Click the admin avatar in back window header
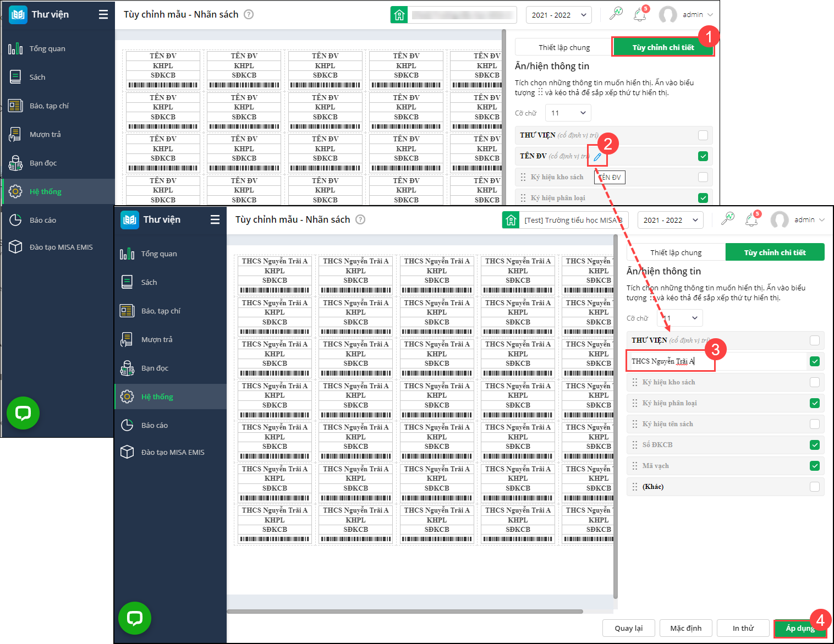This screenshot has width=834, height=644. click(668, 15)
